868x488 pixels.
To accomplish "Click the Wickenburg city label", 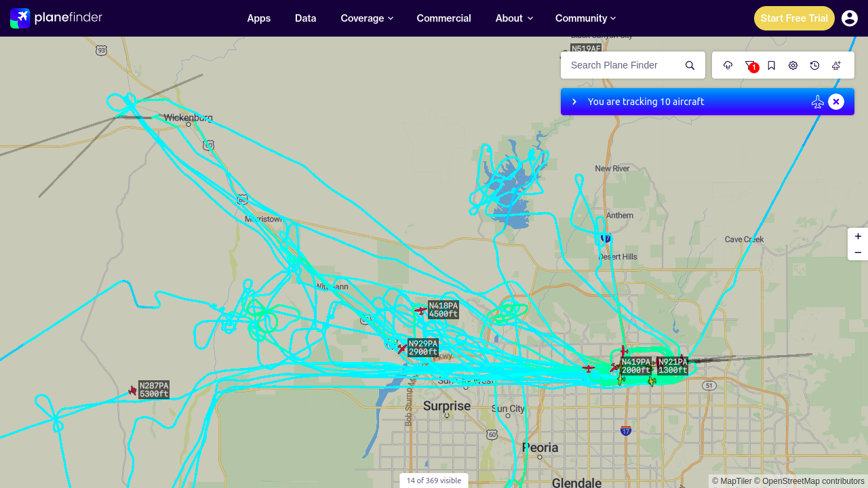I will (x=189, y=117).
